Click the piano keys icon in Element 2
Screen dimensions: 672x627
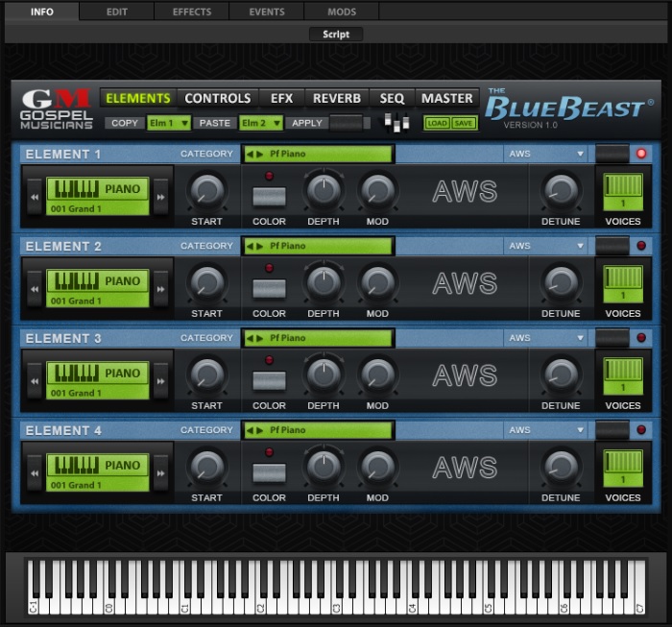coord(77,280)
